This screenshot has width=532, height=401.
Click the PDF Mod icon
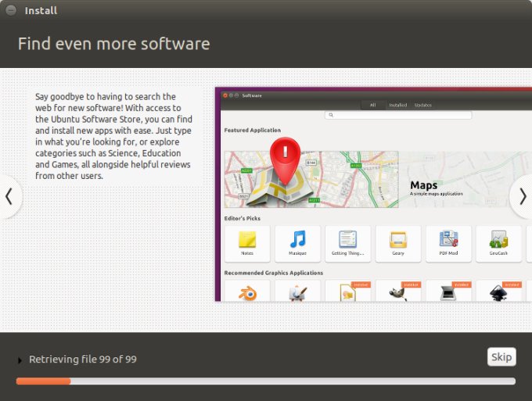448,240
